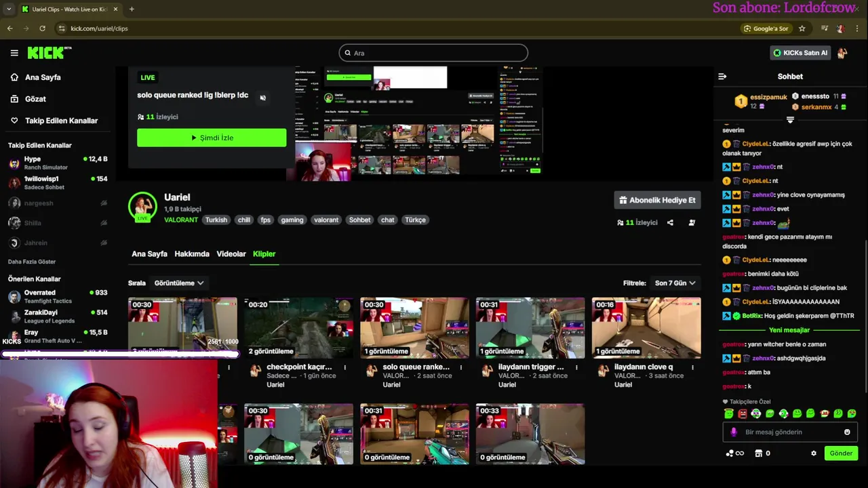Screen dimensions: 868x488
Task: Click KICKs Satın Al button
Action: 800,53
